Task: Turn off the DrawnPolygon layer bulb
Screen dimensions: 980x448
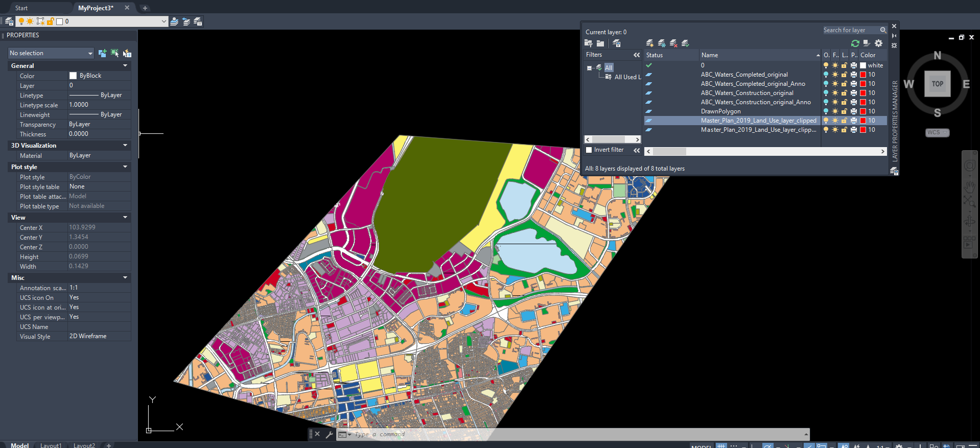Action: pyautogui.click(x=826, y=111)
